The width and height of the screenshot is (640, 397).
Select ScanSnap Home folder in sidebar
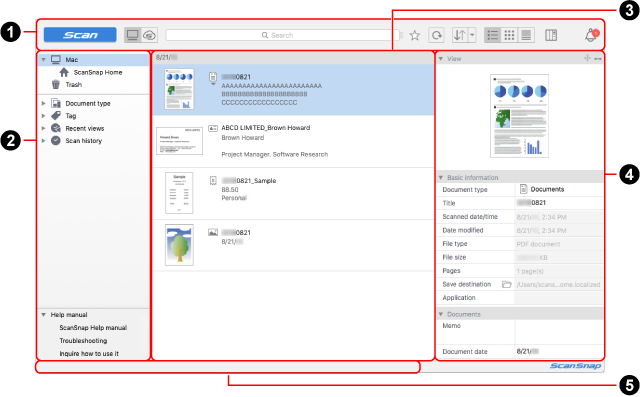98,72
